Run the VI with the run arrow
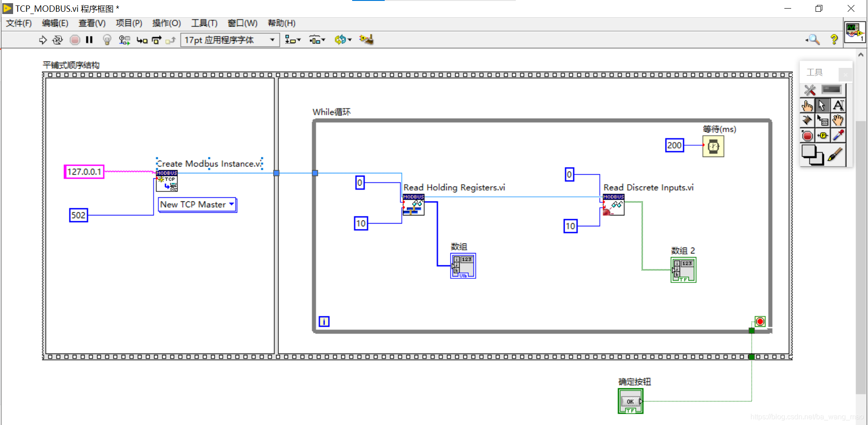Image resolution: width=868 pixels, height=425 pixels. click(43, 40)
